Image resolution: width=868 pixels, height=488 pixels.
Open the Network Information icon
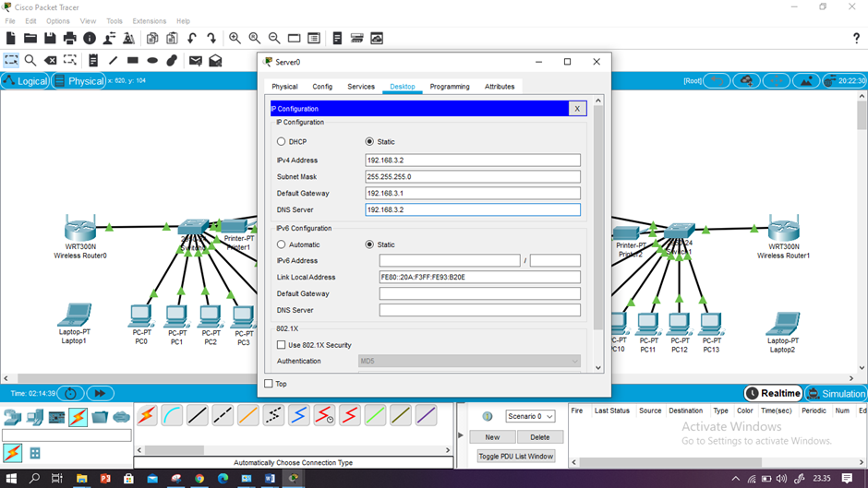click(90, 38)
